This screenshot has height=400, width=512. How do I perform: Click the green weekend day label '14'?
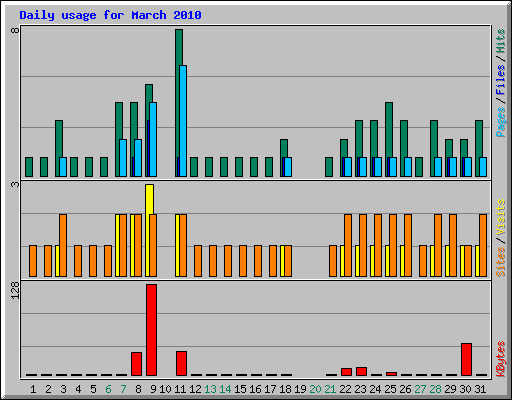225,389
